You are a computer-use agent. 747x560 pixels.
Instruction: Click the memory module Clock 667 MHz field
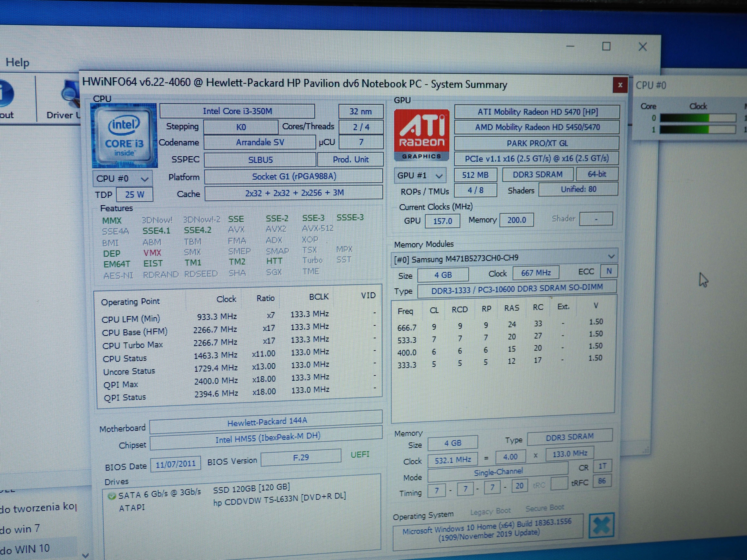(x=536, y=273)
